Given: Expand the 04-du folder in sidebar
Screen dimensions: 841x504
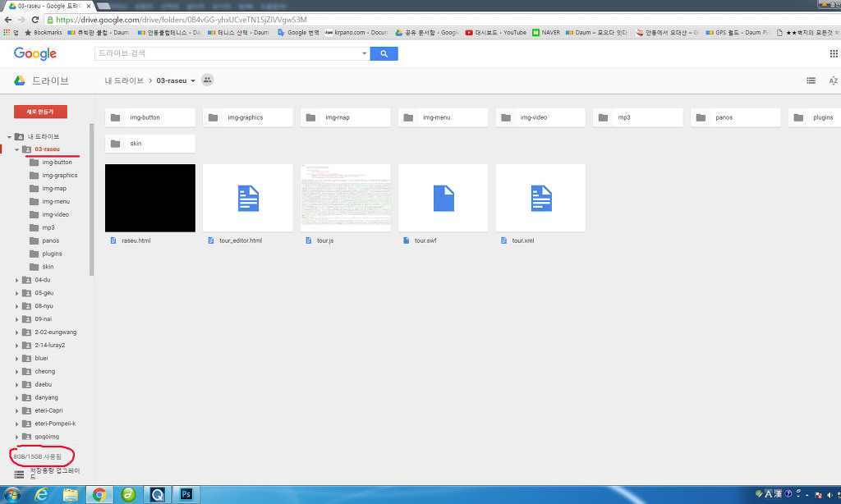Looking at the screenshot, I should (x=17, y=280).
